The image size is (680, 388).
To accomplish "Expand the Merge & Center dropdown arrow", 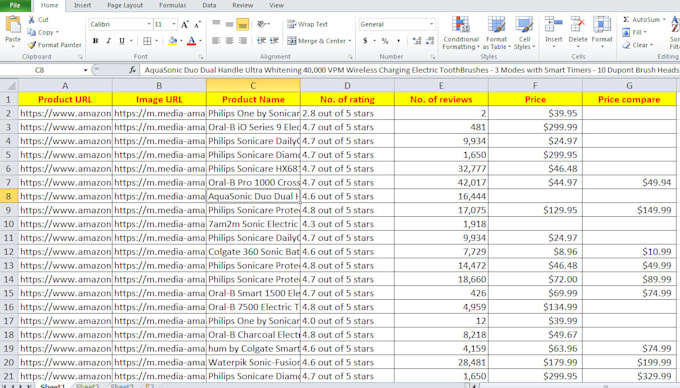I will 350,41.
